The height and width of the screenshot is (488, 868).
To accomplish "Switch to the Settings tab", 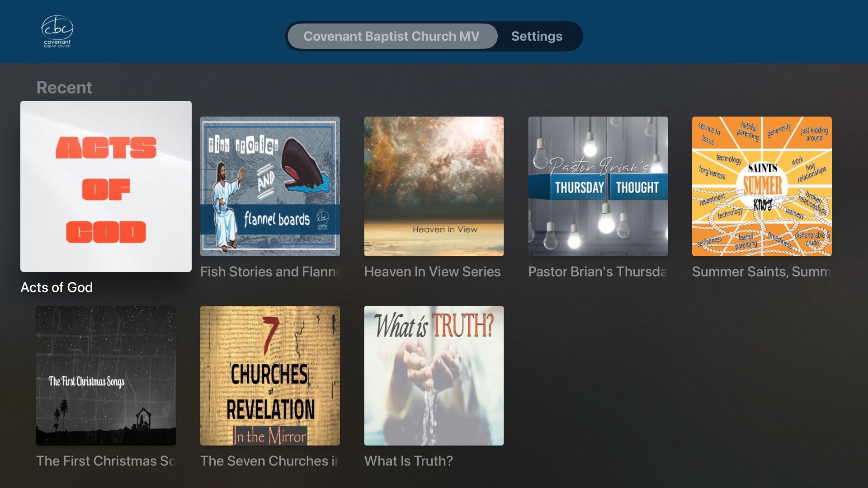I will pos(537,36).
